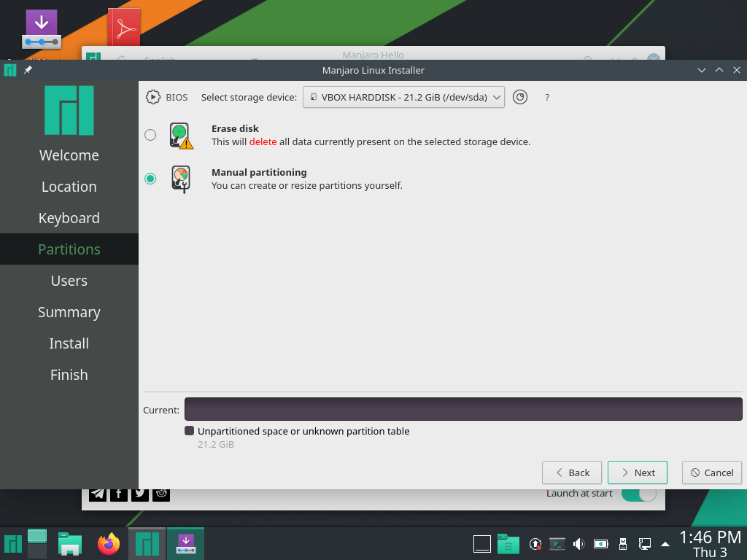Click the unpartitioned space partition bar
The height and width of the screenshot is (560, 747).
tap(463, 409)
